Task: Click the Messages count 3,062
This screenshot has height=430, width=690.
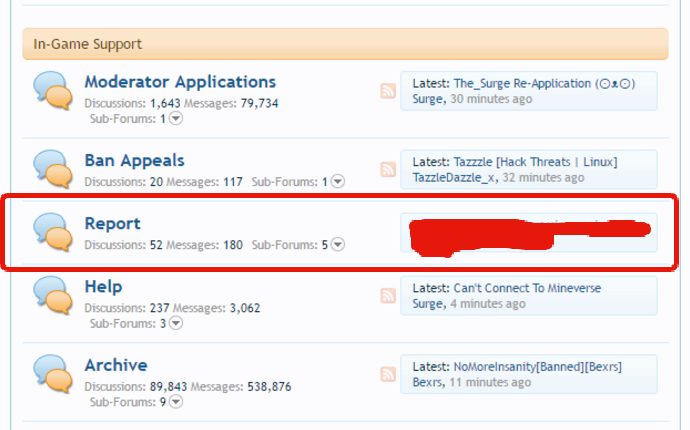Action: (245, 308)
